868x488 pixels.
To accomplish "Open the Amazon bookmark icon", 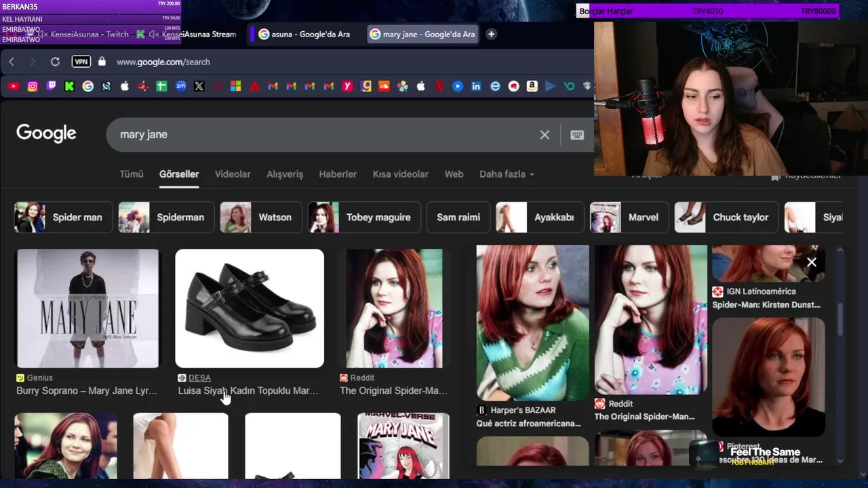I will pyautogui.click(x=532, y=86).
